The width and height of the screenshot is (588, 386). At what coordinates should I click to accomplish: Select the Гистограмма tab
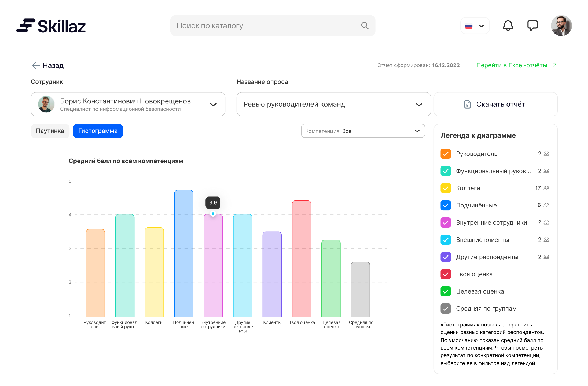(98, 131)
